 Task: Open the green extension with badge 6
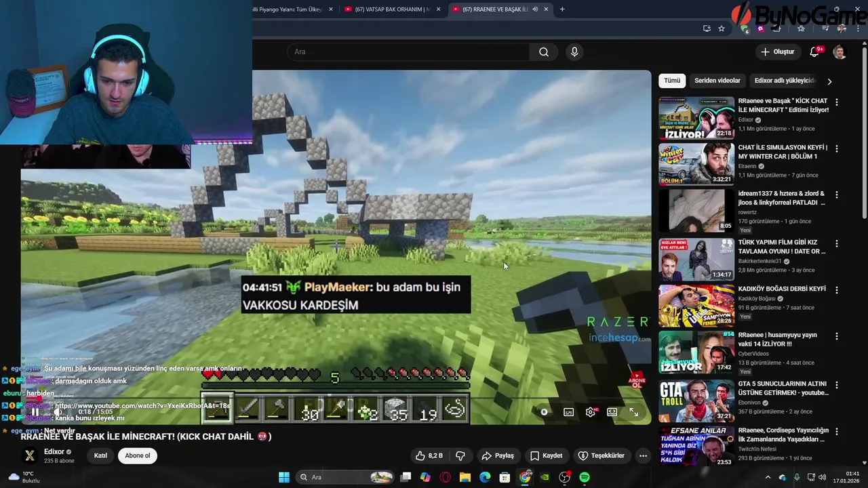click(x=745, y=28)
